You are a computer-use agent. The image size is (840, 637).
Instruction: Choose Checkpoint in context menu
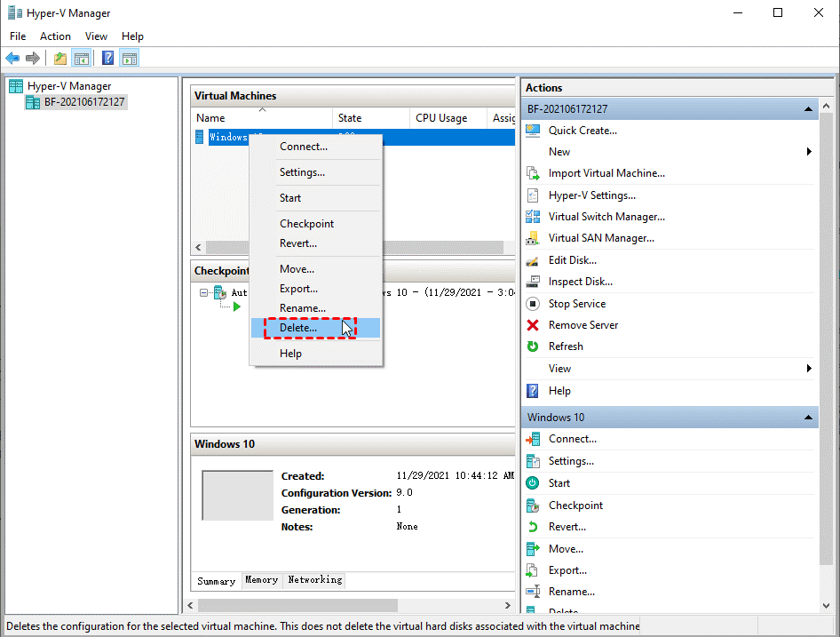(x=316, y=224)
